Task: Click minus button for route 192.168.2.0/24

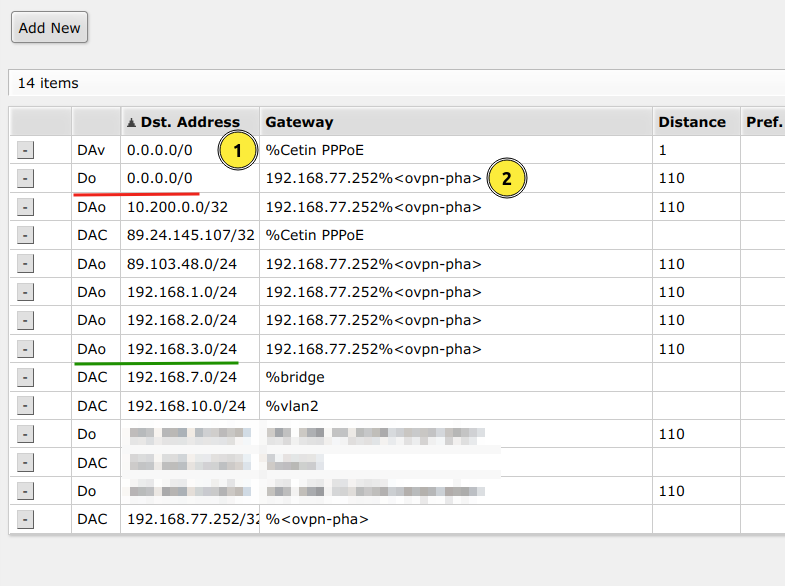Action: coord(25,320)
